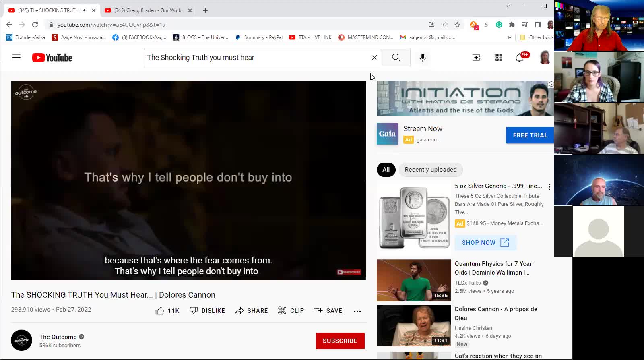Open the Other bookmarks folder
644x360 pixels.
tap(537, 37)
